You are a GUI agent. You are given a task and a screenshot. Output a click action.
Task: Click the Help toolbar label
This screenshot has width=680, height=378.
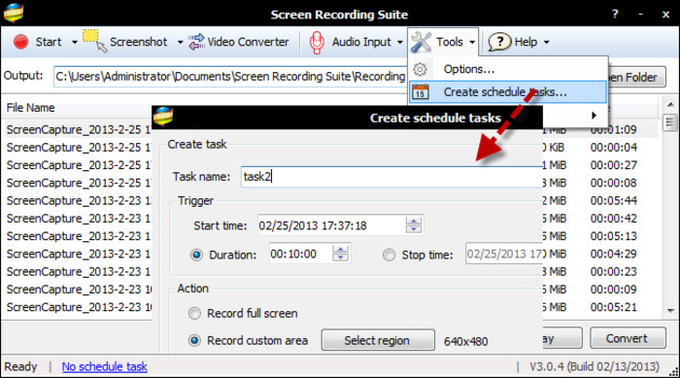tap(526, 42)
